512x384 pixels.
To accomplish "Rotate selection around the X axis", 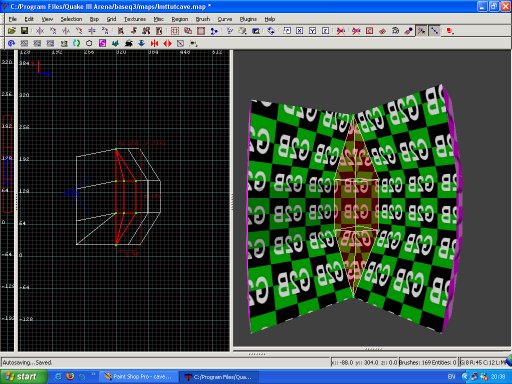I will pyautogui.click(x=53, y=31).
